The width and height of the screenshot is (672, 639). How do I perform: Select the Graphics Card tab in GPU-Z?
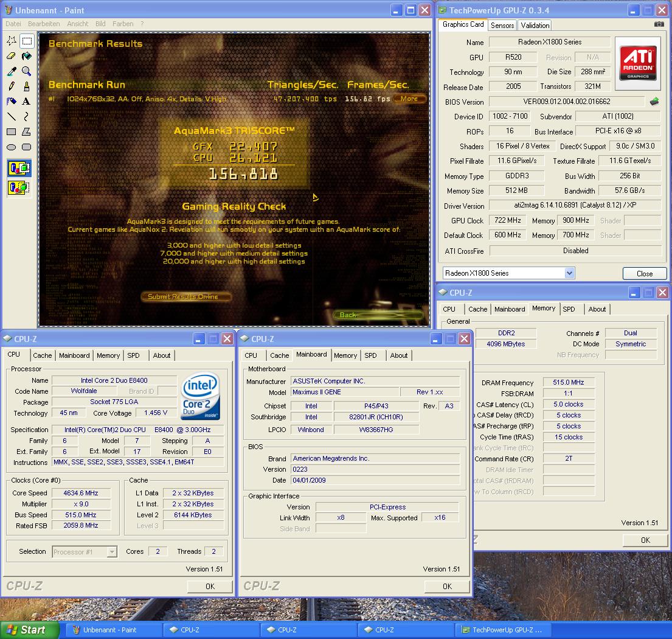click(x=463, y=24)
